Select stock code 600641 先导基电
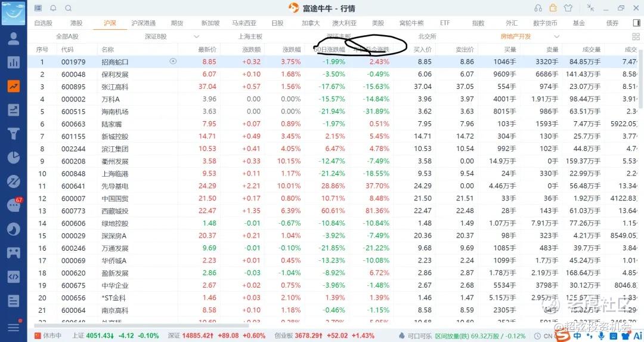 333,186
